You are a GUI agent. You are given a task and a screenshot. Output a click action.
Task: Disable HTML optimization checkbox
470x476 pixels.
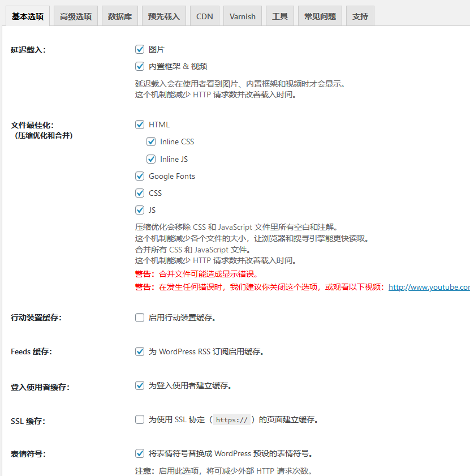(140, 125)
